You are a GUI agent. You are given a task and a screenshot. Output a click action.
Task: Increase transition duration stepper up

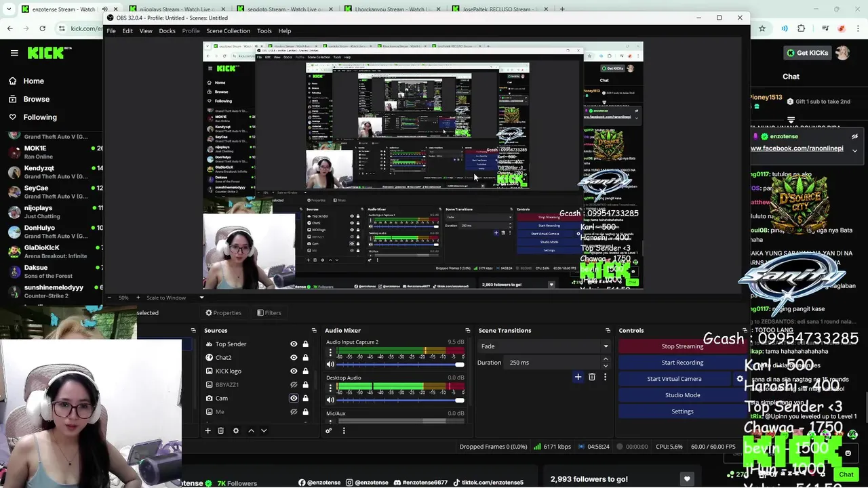[x=606, y=359]
